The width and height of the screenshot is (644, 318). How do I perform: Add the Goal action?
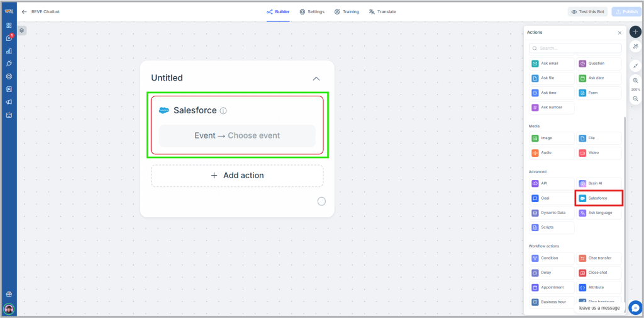552,198
